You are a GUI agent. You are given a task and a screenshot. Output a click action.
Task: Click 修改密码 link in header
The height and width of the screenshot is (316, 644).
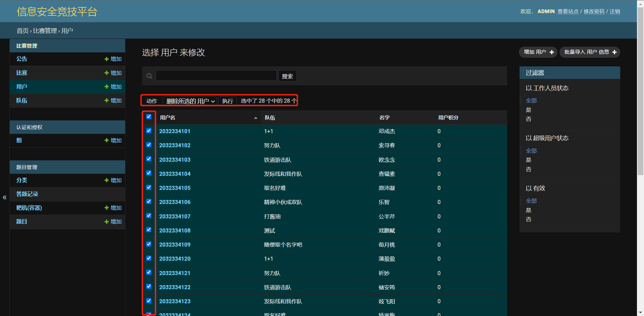click(x=594, y=11)
